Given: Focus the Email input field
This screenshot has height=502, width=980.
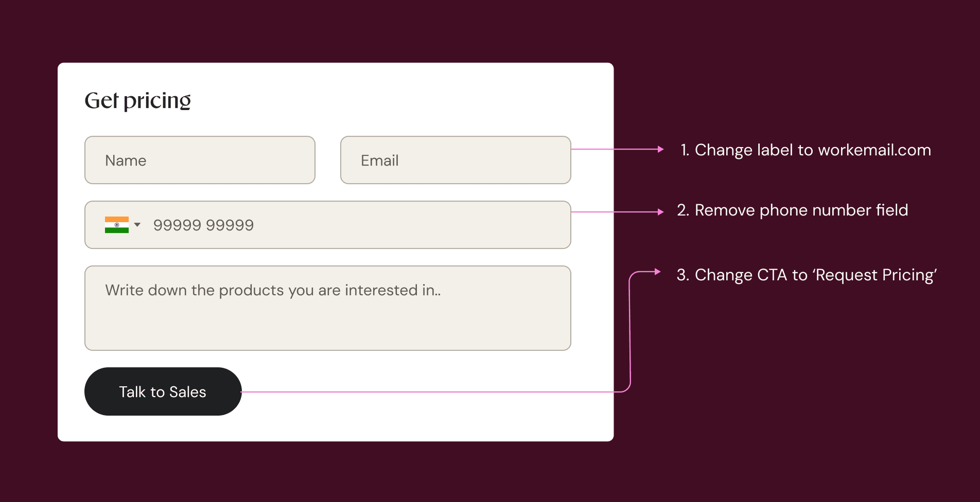Looking at the screenshot, I should [x=456, y=160].
